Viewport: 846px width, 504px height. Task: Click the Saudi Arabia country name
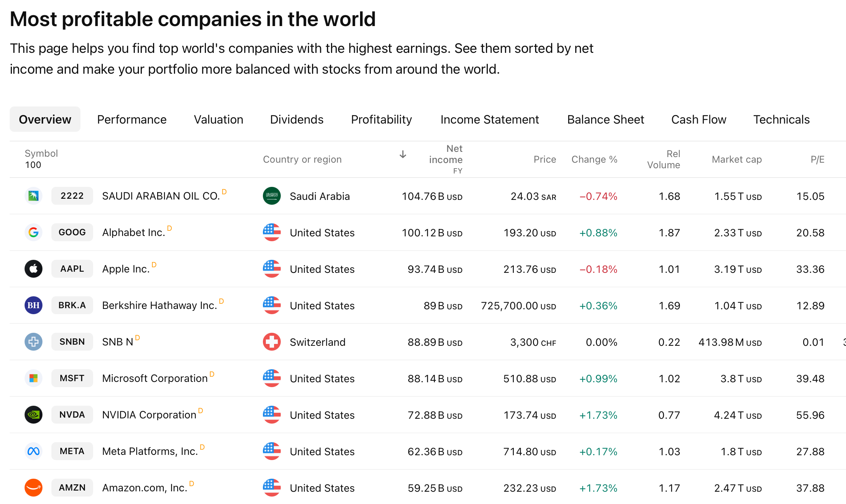coord(320,196)
